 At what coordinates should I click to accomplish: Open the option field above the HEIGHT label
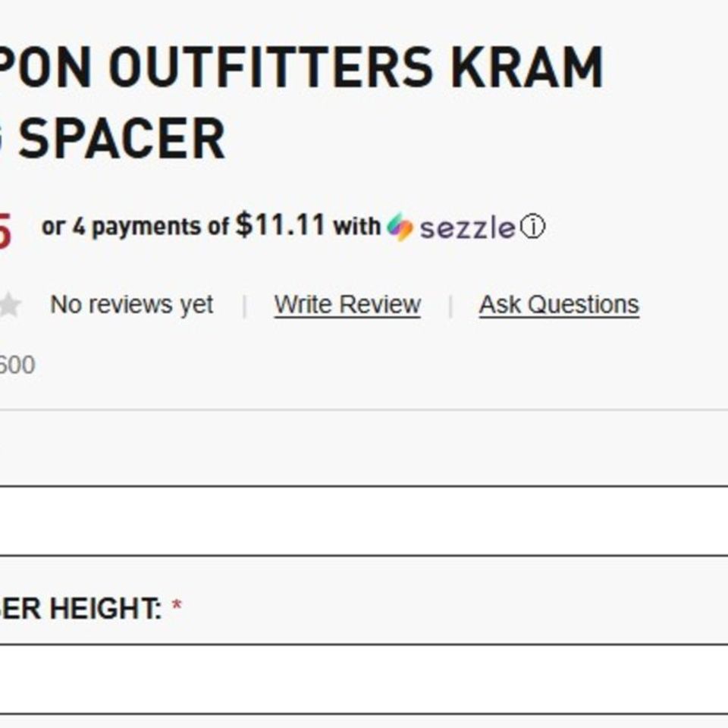(x=364, y=519)
